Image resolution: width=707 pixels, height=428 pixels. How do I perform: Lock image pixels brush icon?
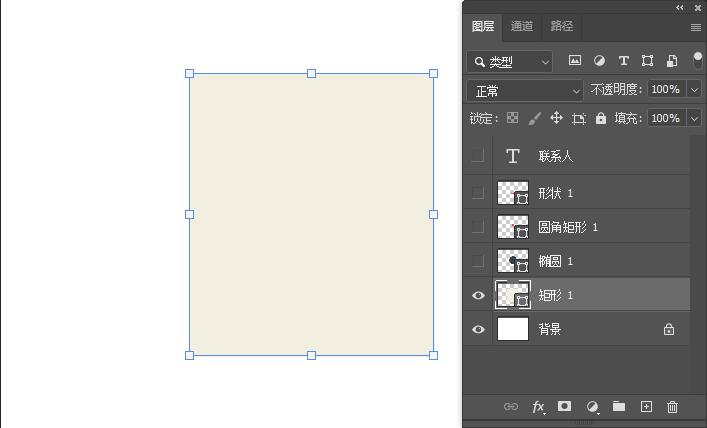pos(534,119)
